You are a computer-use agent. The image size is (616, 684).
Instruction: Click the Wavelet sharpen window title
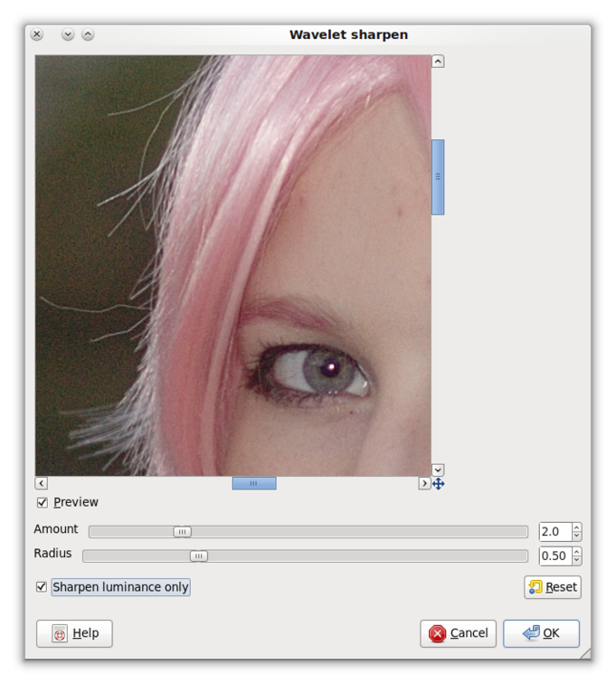pyautogui.click(x=348, y=35)
